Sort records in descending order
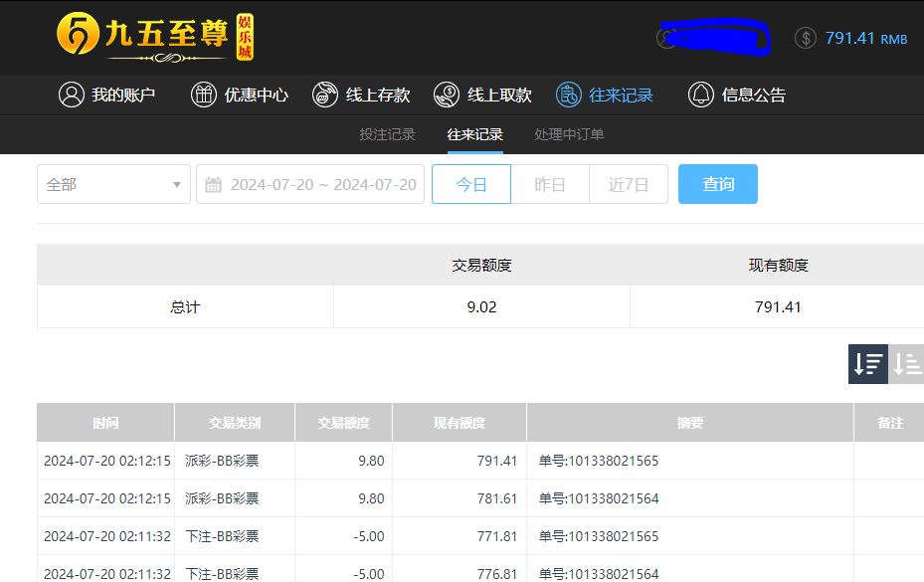 click(867, 364)
